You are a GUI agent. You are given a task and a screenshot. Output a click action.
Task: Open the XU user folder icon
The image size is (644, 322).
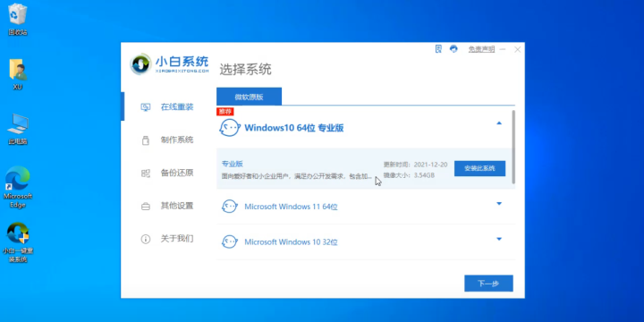pyautogui.click(x=18, y=74)
